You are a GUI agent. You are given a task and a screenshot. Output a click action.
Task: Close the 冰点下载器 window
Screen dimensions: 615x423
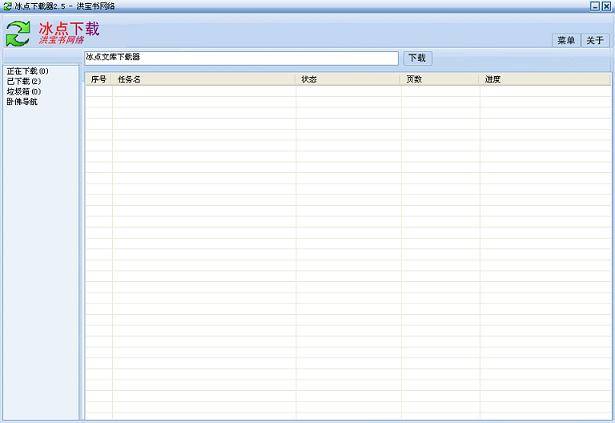click(606, 6)
